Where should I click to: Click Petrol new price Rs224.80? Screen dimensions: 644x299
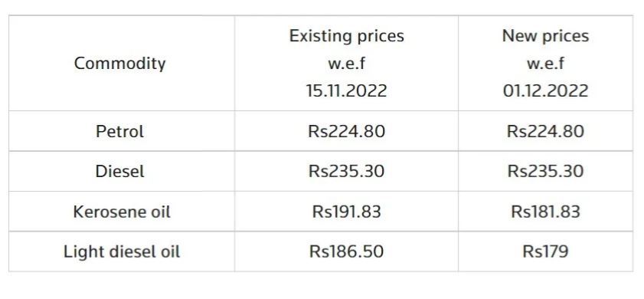coord(545,132)
